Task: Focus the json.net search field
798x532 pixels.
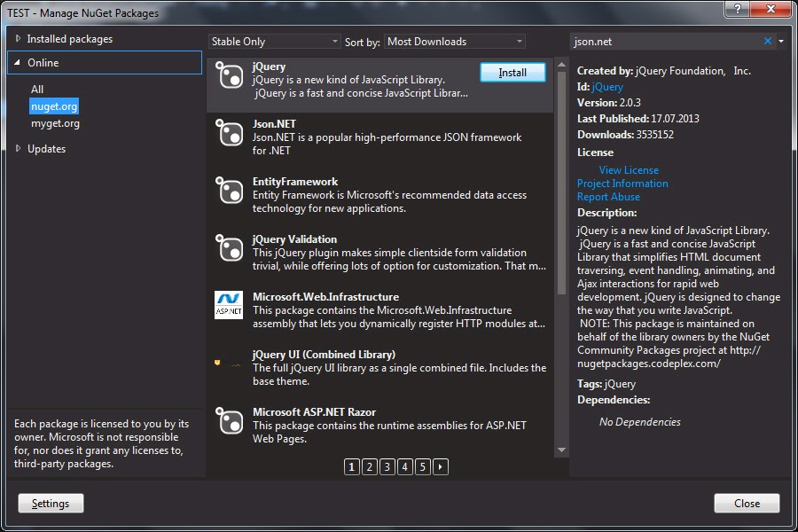Action: click(666, 42)
